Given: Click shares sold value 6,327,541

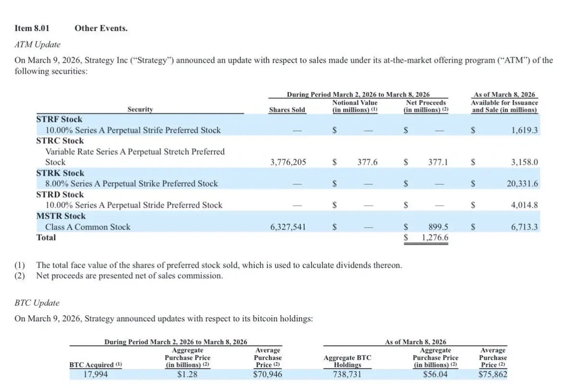Looking at the screenshot, I should (x=288, y=227).
